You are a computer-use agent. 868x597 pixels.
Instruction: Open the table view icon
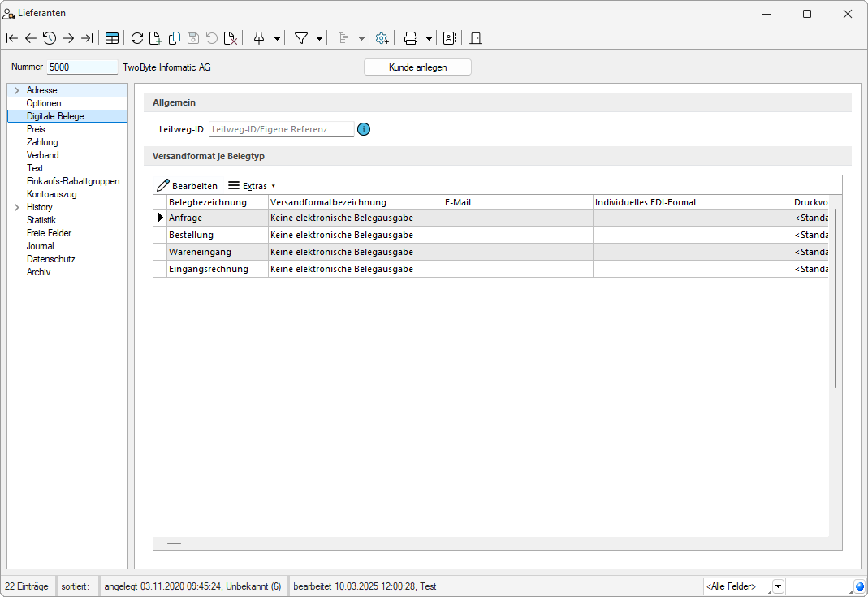pos(112,38)
